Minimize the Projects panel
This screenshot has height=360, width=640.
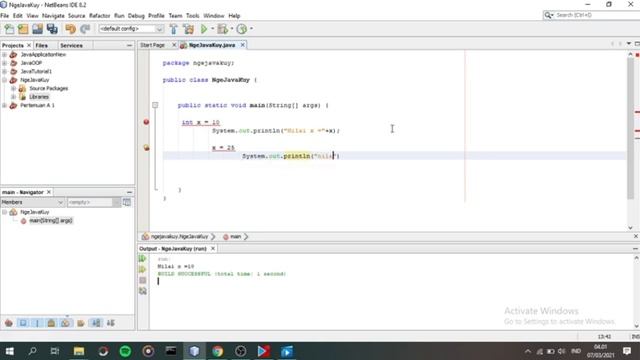[129, 45]
